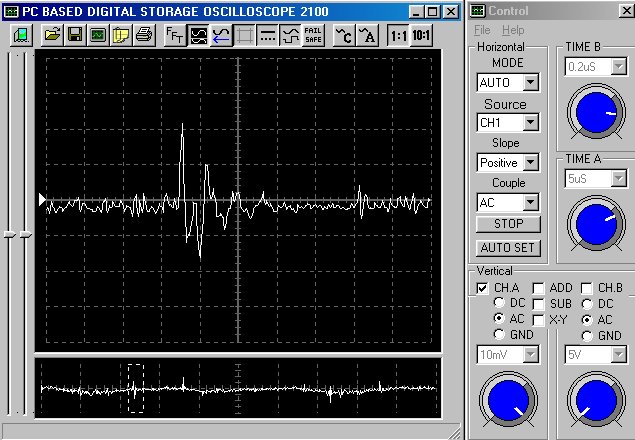Image resolution: width=635 pixels, height=440 pixels.
Task: Expand the Slope dropdown showing Positive
Action: click(531, 162)
